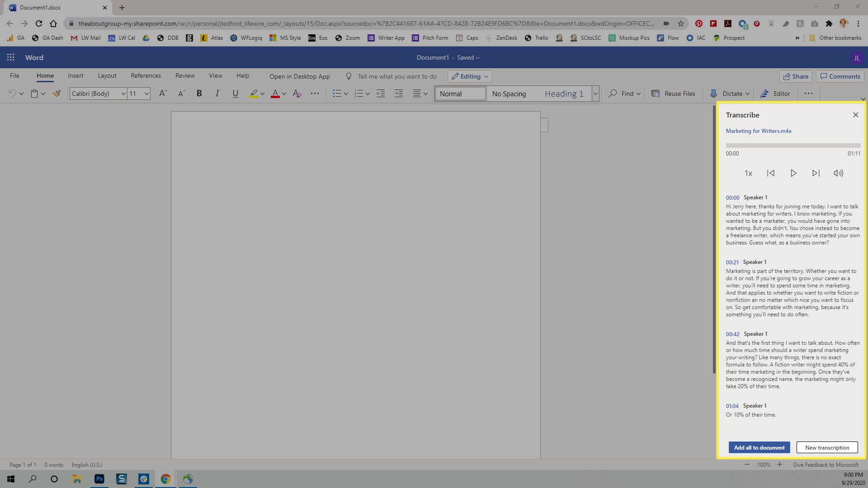Screen dimensions: 868x488
Task: Click the play button in Transcribe panel
Action: (x=793, y=173)
